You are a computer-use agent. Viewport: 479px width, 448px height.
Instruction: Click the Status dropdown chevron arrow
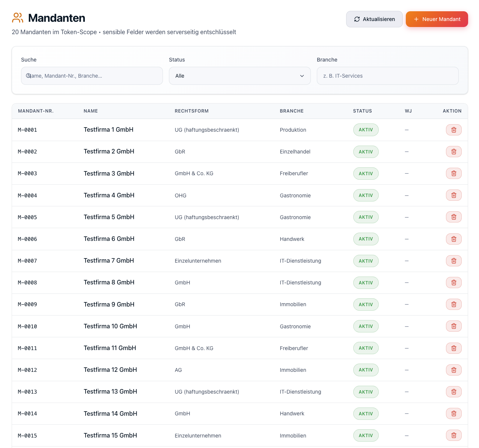coord(302,76)
